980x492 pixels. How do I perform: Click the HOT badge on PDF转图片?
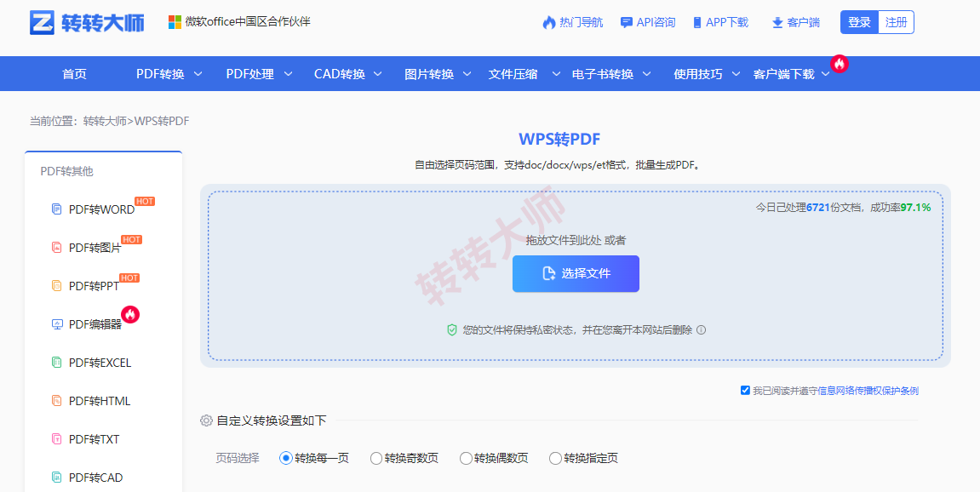click(131, 239)
